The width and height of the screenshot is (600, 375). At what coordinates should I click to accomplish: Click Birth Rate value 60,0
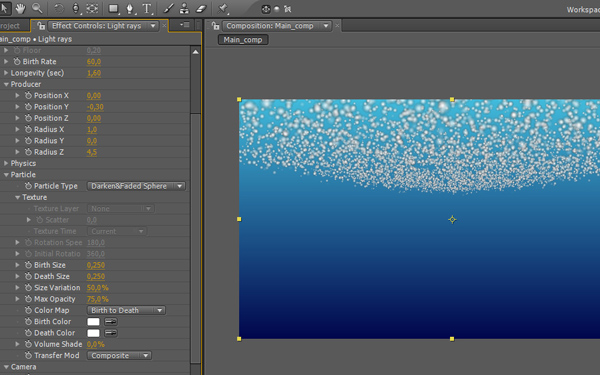pos(94,62)
